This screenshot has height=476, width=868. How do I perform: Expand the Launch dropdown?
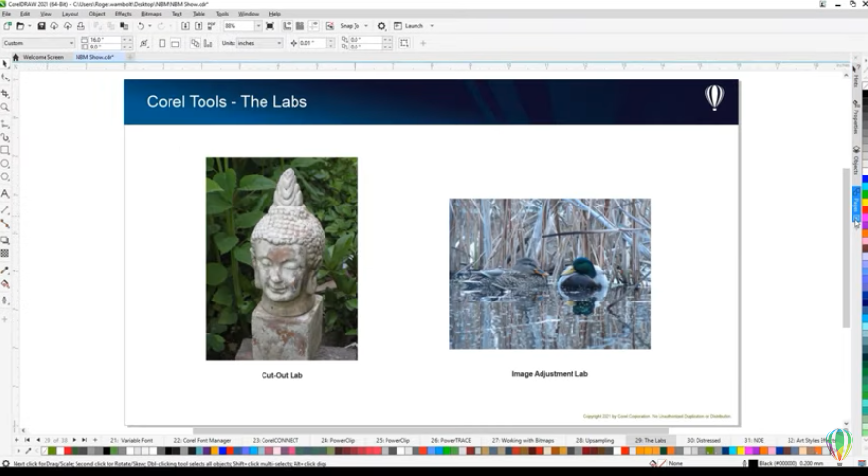(432, 26)
